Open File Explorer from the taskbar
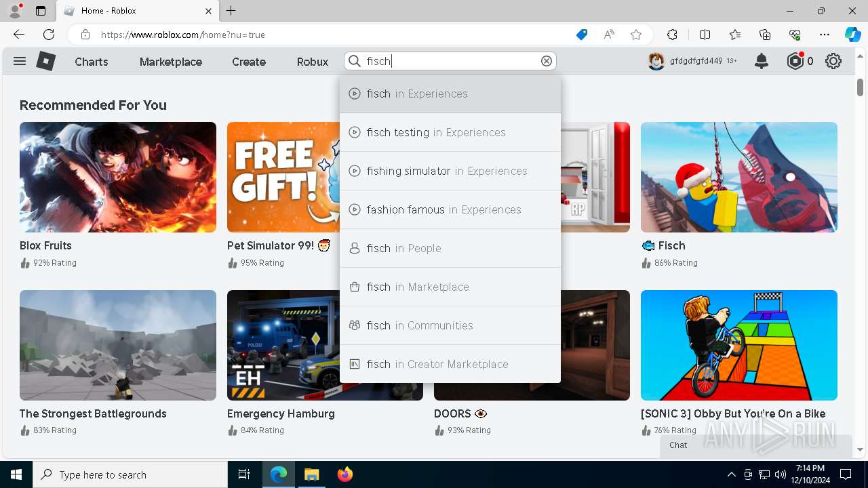868x488 pixels. (x=311, y=474)
